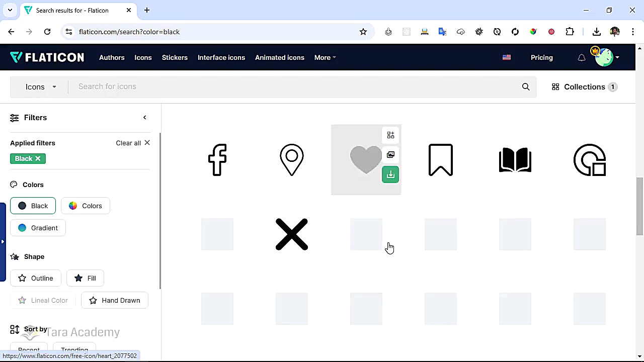Open the Icons type dropdown
Screen dimensions: 644x362
click(41, 87)
